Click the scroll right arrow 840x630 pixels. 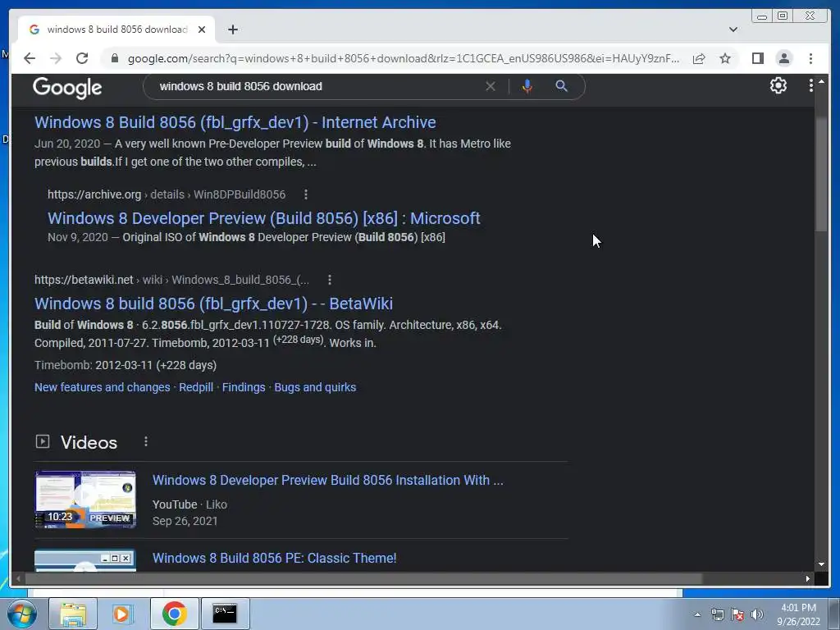click(808, 578)
